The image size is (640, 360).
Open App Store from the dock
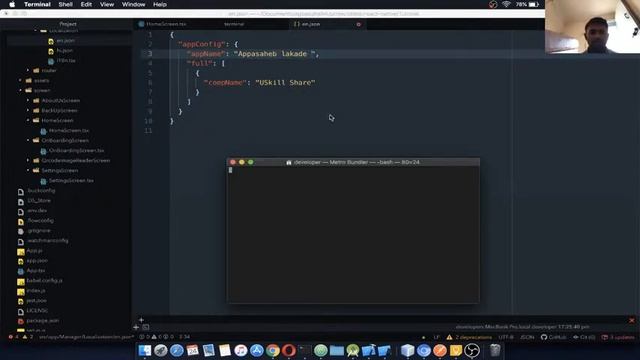(256, 351)
